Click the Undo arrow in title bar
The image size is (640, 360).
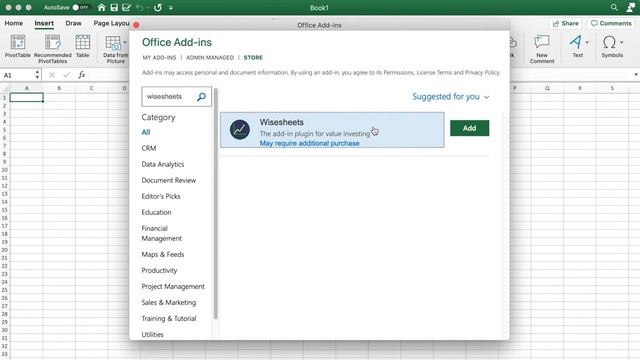tap(140, 7)
